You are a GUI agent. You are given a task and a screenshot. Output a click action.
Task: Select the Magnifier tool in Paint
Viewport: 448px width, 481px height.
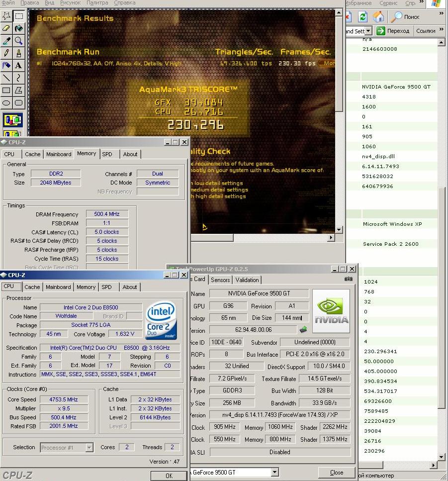pos(19,40)
